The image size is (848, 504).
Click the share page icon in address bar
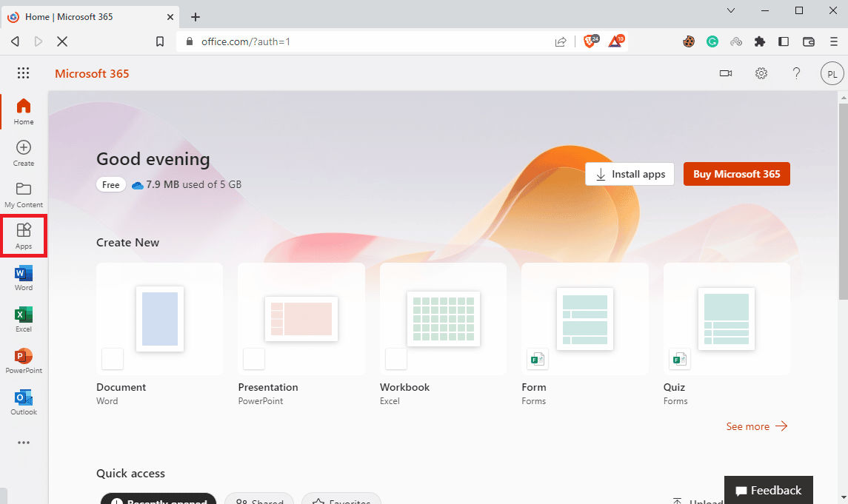click(x=561, y=41)
